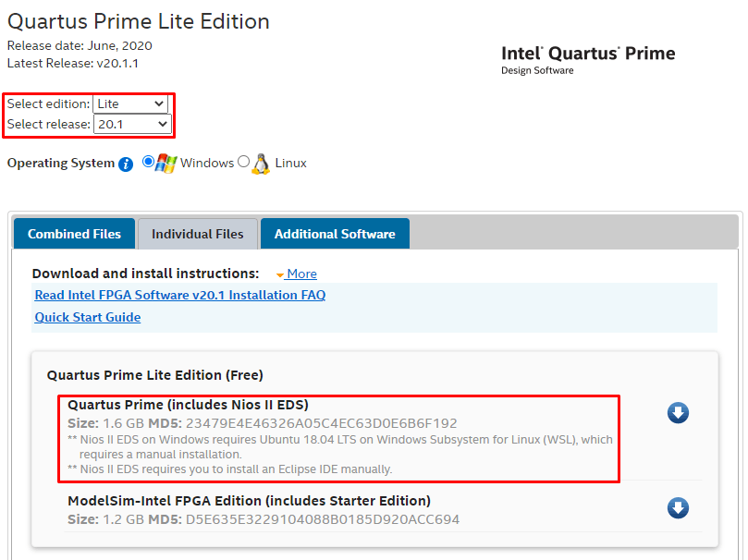Open the Quick Start Guide link
Screen dimensions: 748x560
coord(88,317)
